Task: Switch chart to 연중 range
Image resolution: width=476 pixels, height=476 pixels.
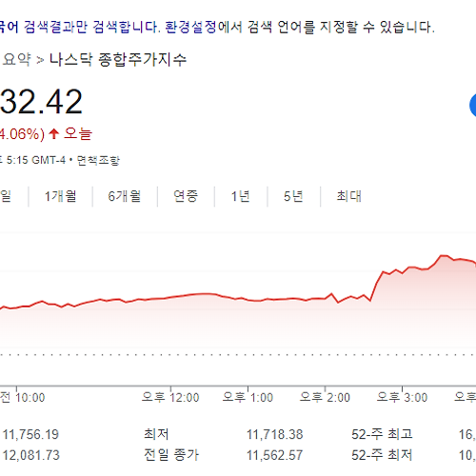Action: click(x=186, y=196)
